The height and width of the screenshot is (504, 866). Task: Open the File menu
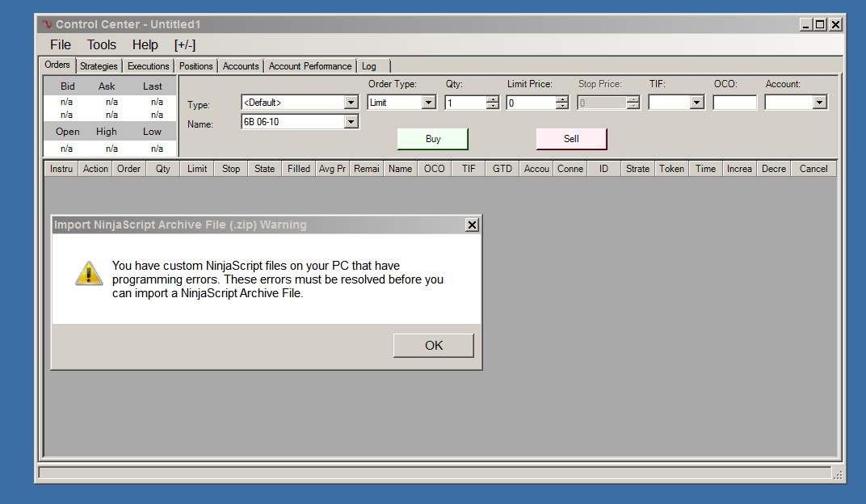(61, 44)
